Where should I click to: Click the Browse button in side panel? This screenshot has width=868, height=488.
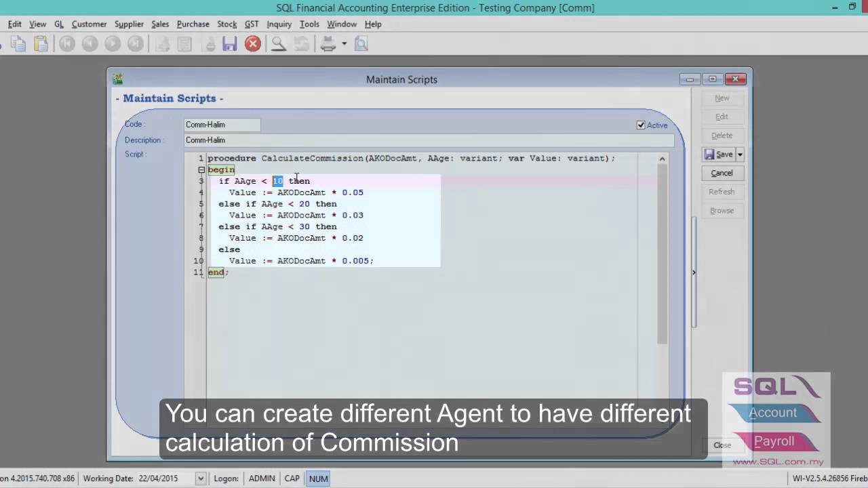tap(722, 211)
